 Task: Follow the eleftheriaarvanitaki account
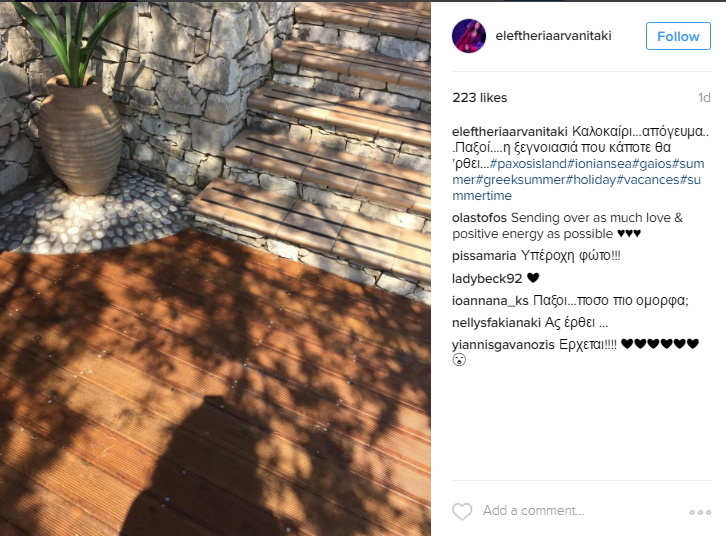tap(678, 36)
